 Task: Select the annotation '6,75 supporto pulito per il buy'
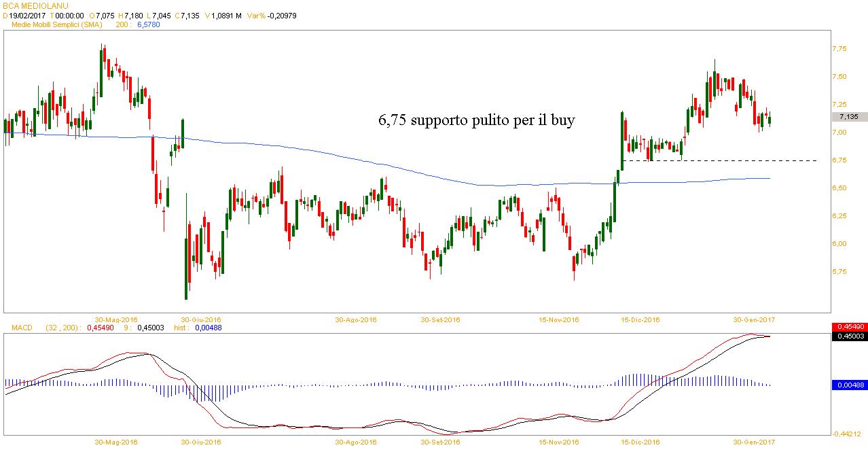tap(476, 121)
